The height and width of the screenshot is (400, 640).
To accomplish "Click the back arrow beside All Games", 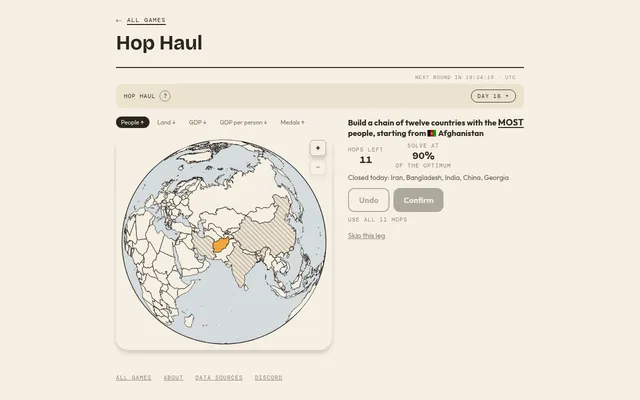I will coord(119,20).
